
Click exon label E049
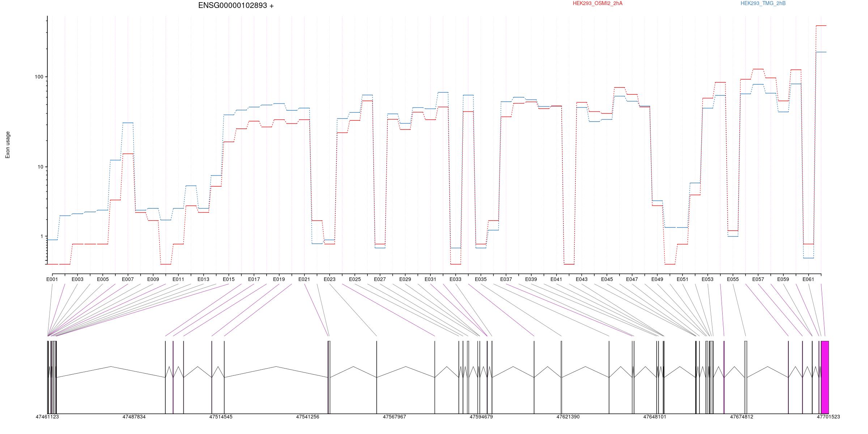pos(657,279)
